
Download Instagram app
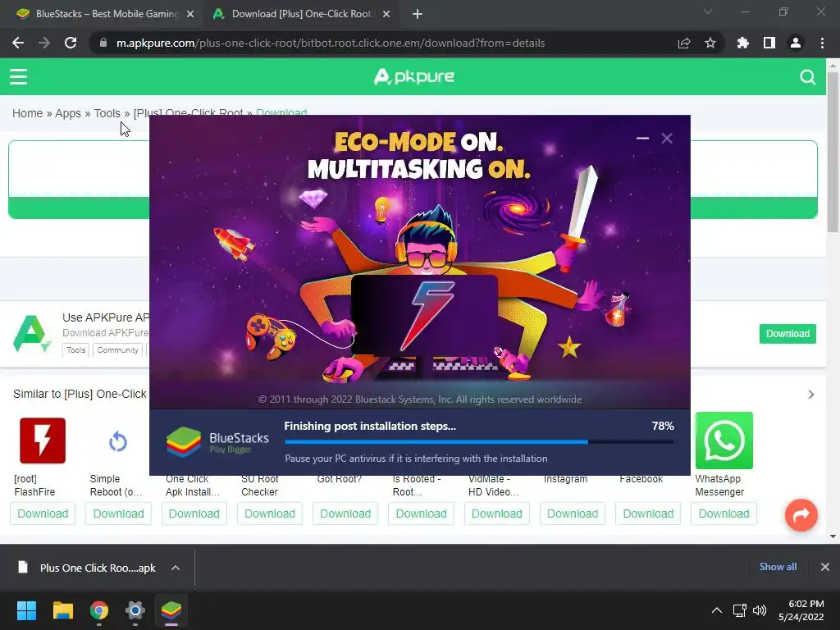(x=573, y=514)
